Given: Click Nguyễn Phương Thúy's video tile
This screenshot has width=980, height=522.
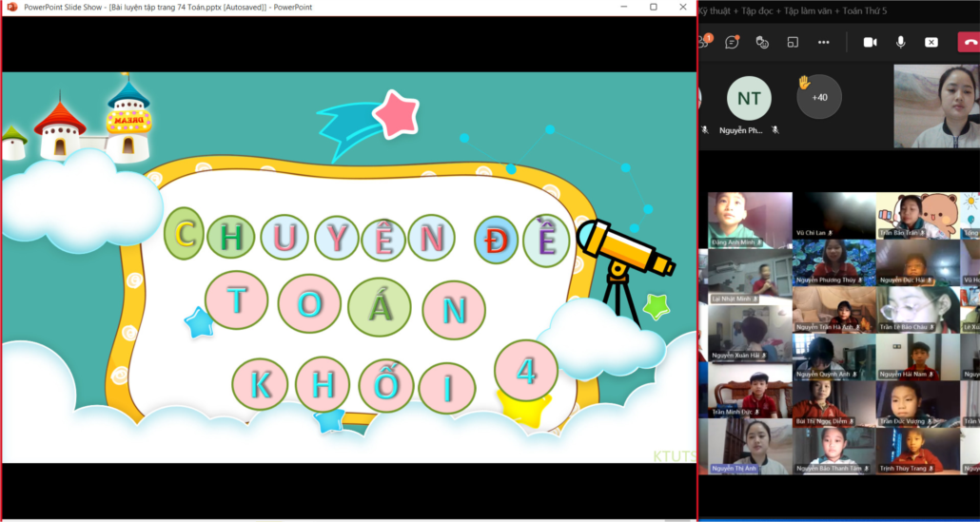Looking at the screenshot, I should coord(834,261).
